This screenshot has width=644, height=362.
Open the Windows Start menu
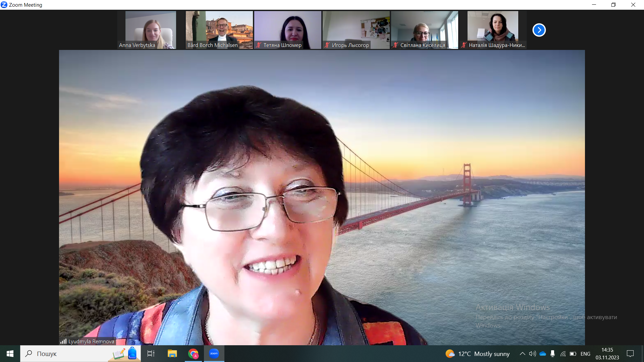(x=10, y=354)
